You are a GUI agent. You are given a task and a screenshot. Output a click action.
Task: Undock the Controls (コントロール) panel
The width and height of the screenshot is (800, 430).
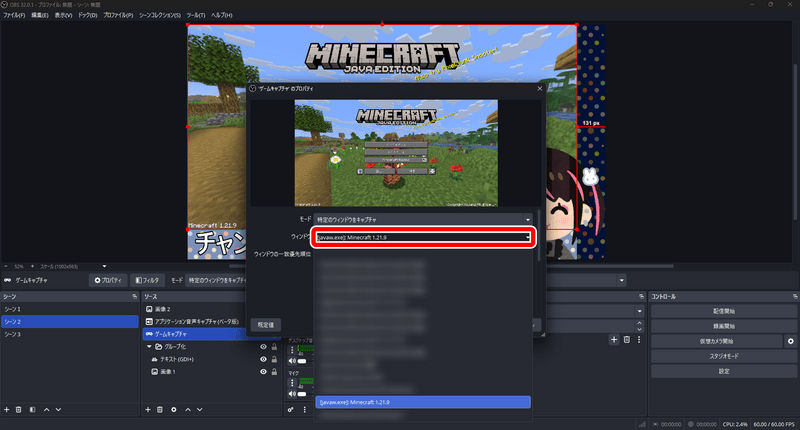795,296
